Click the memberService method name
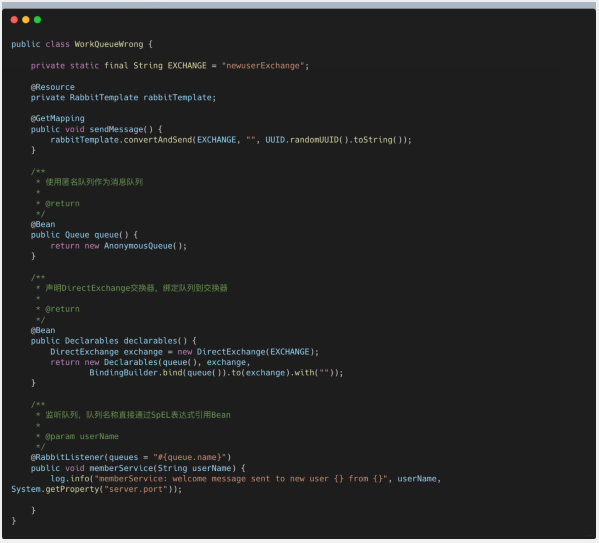 point(121,468)
